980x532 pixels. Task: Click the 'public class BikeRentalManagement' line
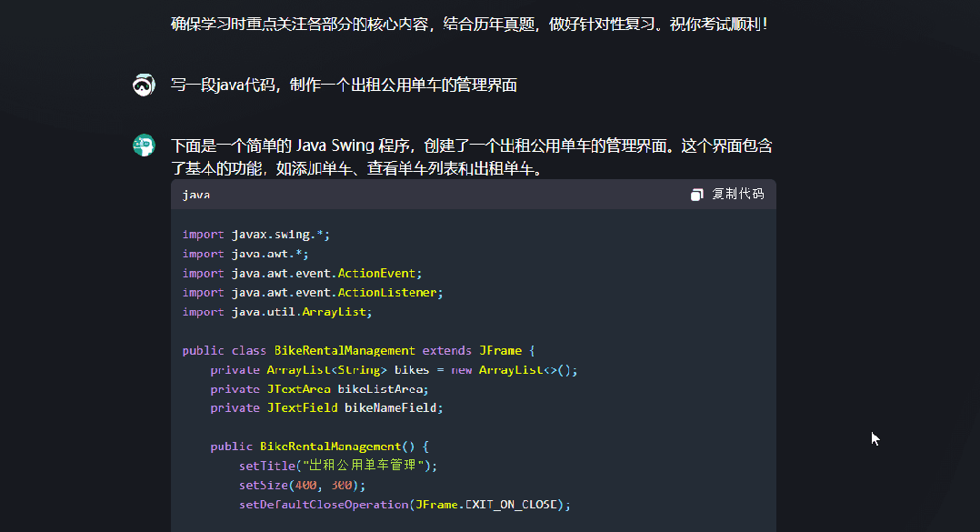[358, 351]
